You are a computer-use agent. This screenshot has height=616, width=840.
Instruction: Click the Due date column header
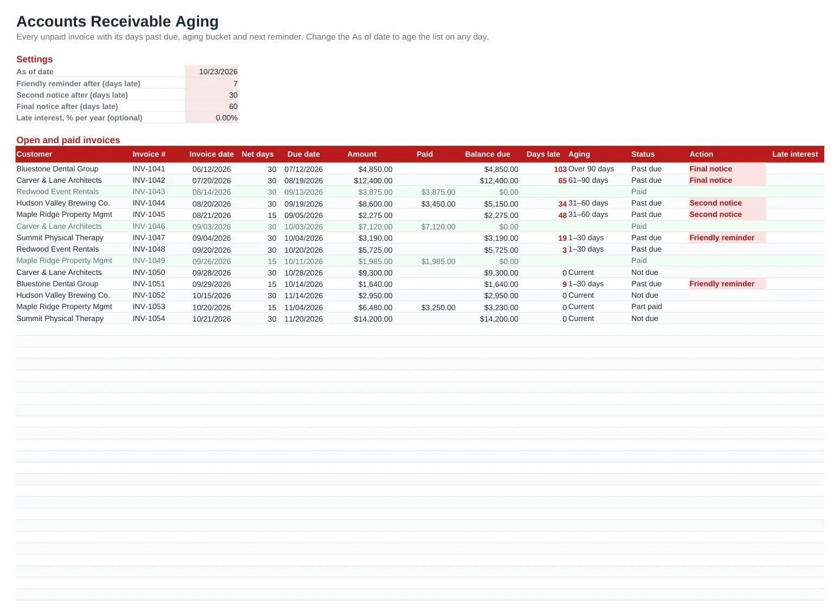coord(304,154)
